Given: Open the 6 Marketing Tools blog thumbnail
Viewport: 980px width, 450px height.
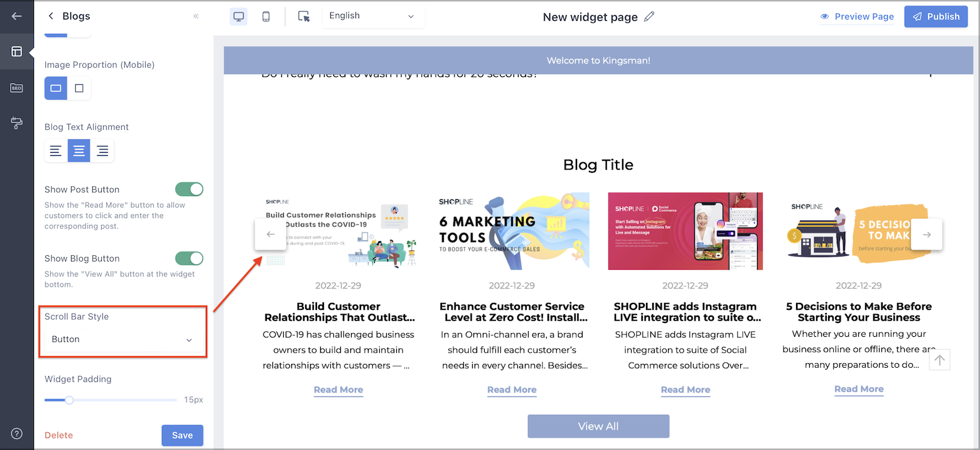Looking at the screenshot, I should pos(512,231).
